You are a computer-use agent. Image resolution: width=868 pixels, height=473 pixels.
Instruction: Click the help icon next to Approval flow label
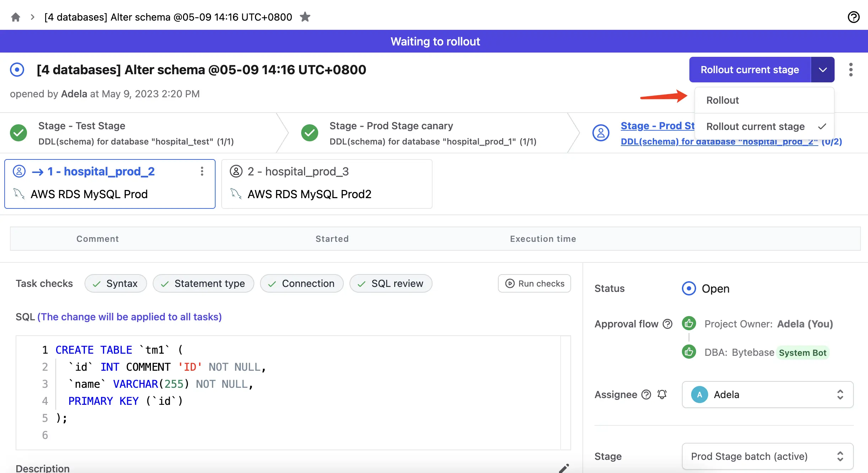tap(668, 323)
